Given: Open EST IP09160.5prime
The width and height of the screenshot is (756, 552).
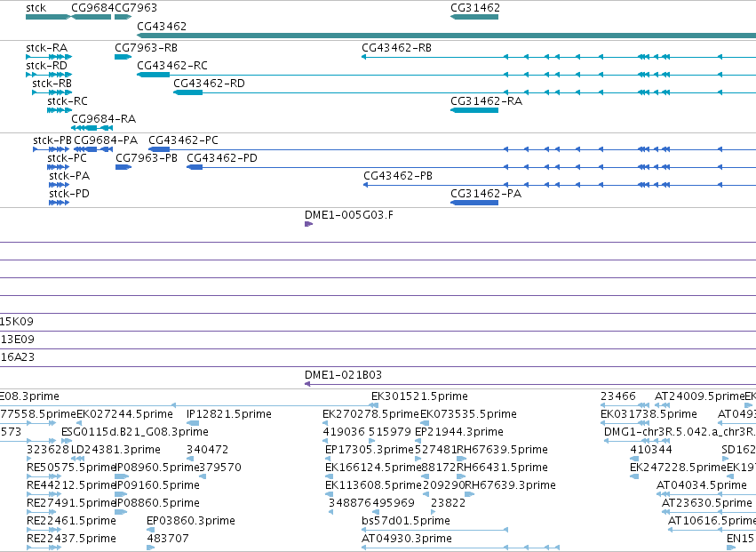Looking at the screenshot, I should click(x=121, y=494).
